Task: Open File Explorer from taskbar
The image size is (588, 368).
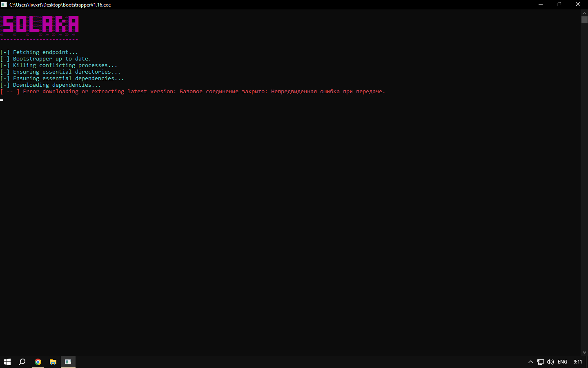Action: point(53,362)
